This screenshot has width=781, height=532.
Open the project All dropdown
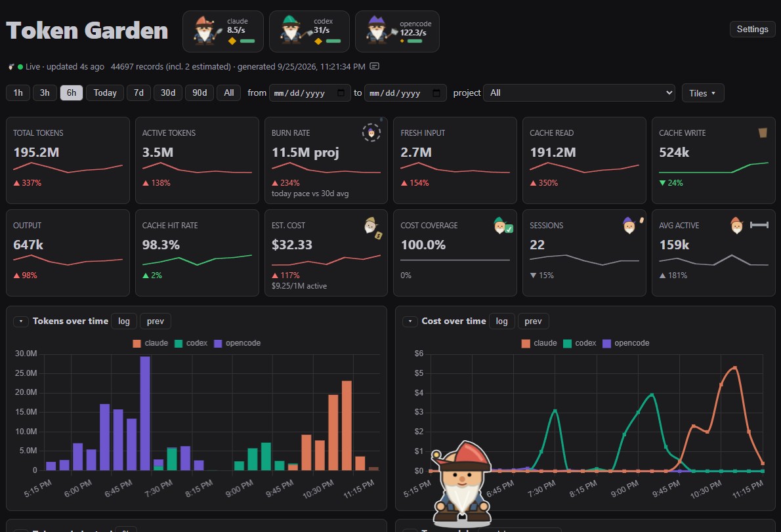pyautogui.click(x=579, y=93)
